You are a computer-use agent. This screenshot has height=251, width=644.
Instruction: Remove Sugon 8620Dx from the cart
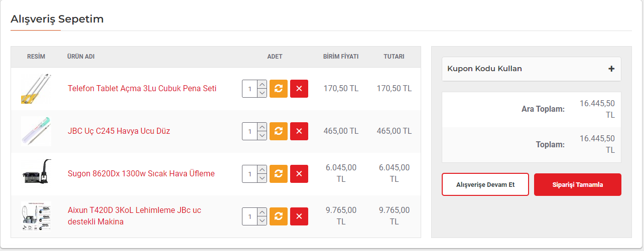[x=299, y=174]
